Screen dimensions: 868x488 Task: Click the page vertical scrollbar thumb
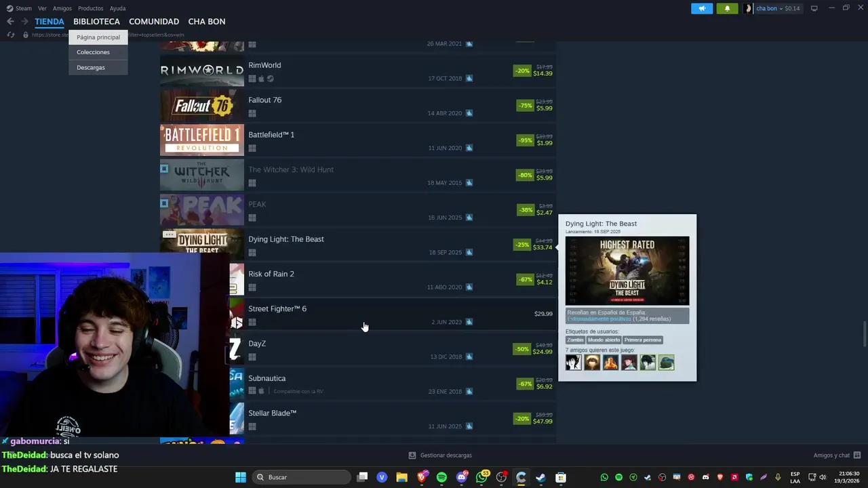865,335
